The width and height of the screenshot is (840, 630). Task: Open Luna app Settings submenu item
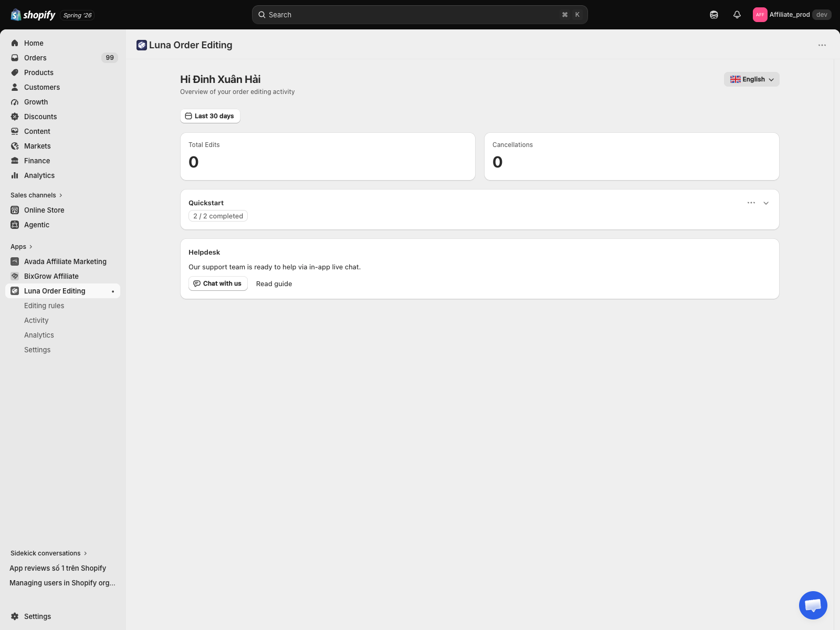point(37,350)
